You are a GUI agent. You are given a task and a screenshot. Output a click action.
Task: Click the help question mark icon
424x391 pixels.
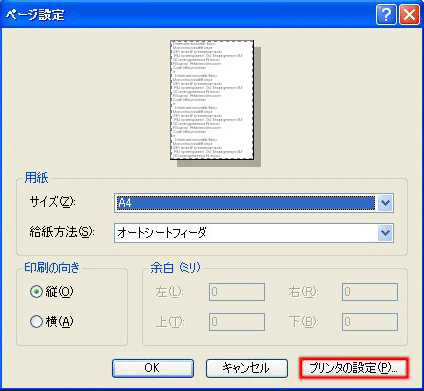[386, 15]
